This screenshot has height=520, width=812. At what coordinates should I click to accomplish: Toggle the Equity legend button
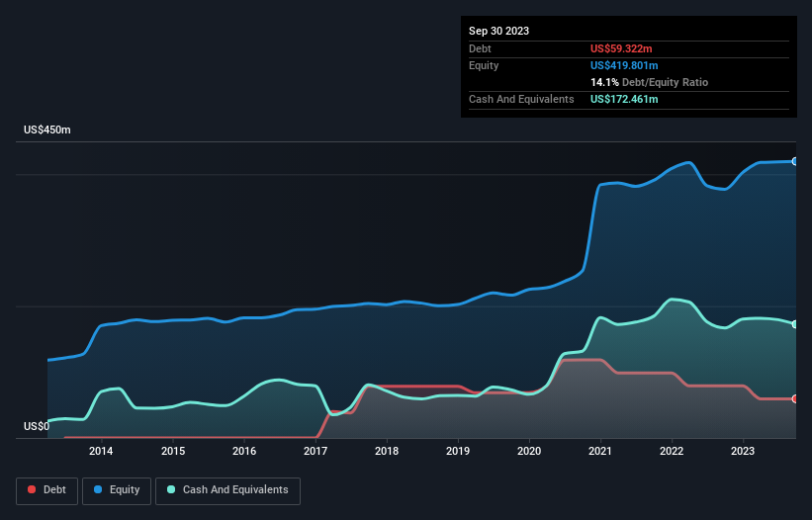[x=117, y=490]
